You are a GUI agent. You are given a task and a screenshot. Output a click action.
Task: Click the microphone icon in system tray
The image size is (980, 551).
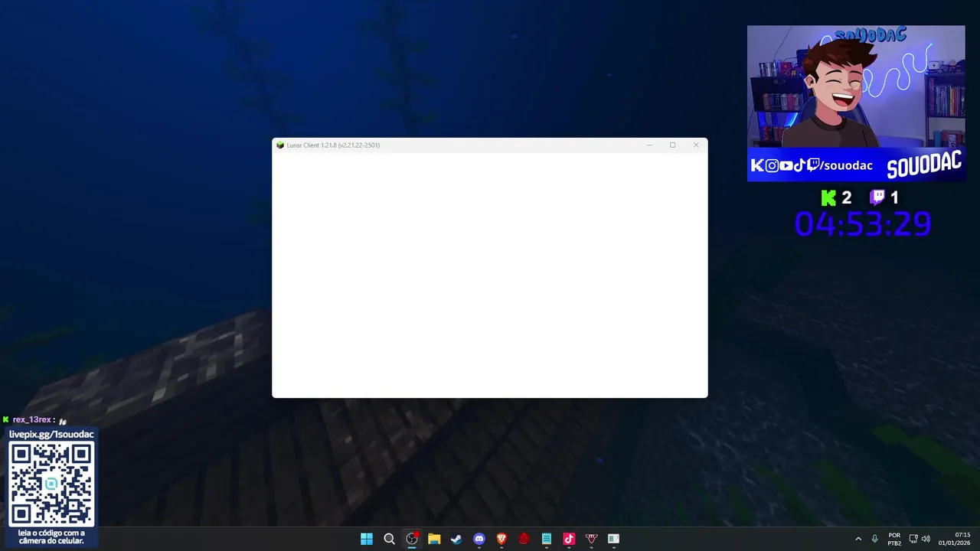click(x=874, y=539)
